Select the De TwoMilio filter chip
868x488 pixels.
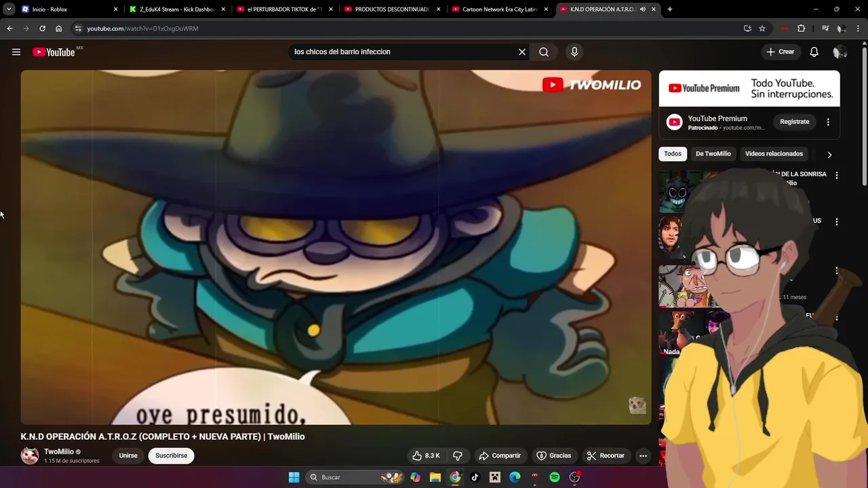[713, 154]
